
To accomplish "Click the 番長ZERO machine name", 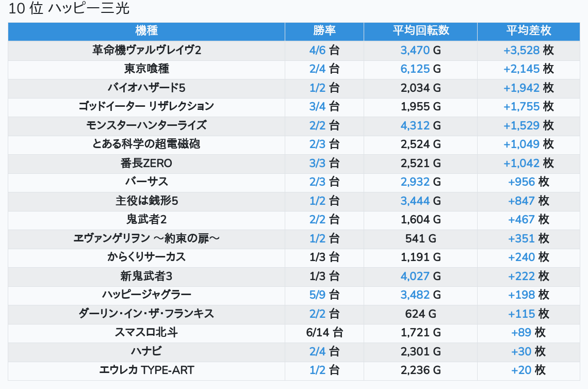I will [x=146, y=163].
